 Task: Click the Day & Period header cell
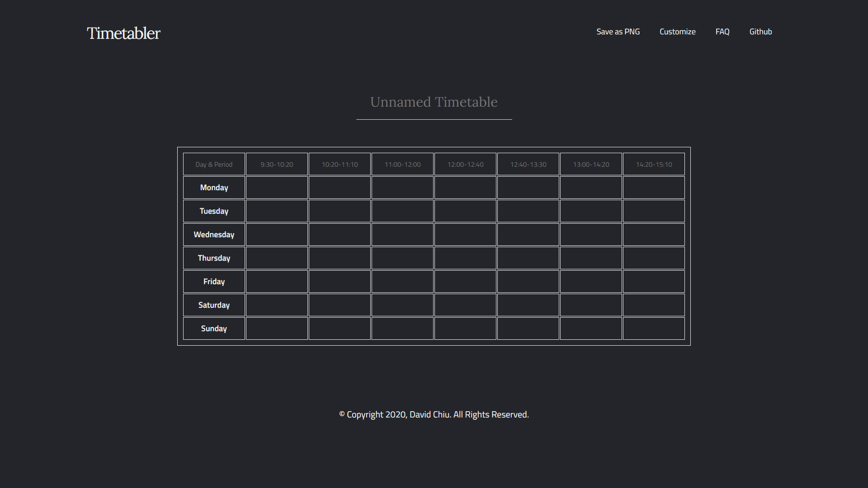214,164
